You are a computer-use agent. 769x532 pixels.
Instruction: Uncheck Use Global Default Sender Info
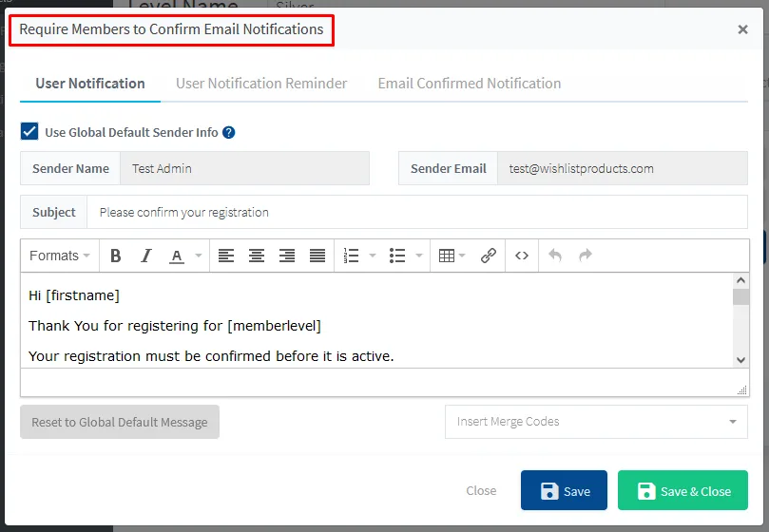coord(29,132)
